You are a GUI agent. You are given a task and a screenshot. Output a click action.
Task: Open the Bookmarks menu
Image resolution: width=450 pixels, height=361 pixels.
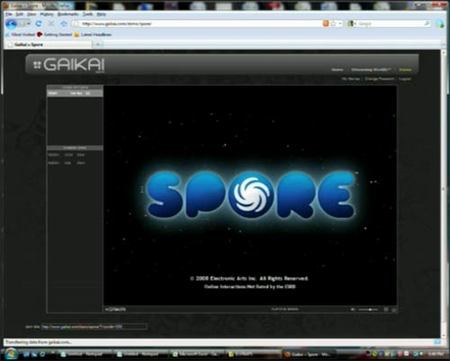68,14
